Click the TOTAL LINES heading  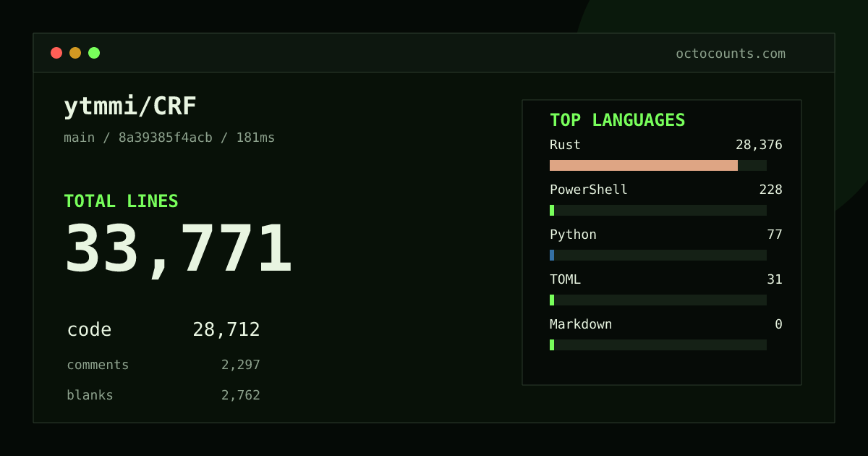click(121, 201)
